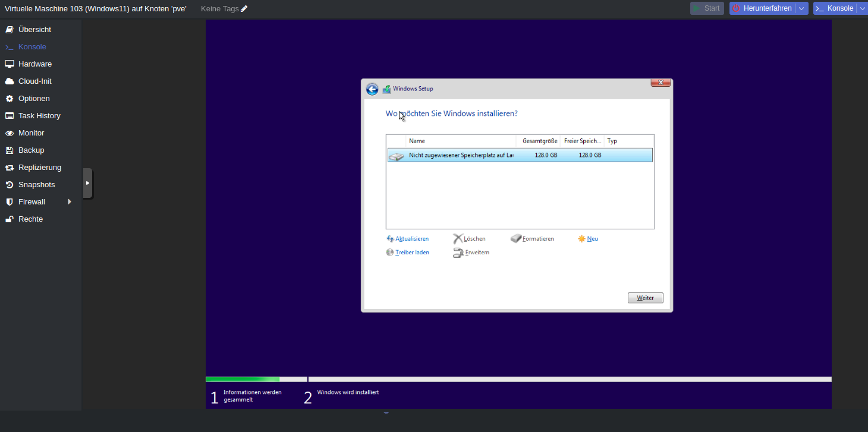Click Neu to create partition

[x=592, y=239]
